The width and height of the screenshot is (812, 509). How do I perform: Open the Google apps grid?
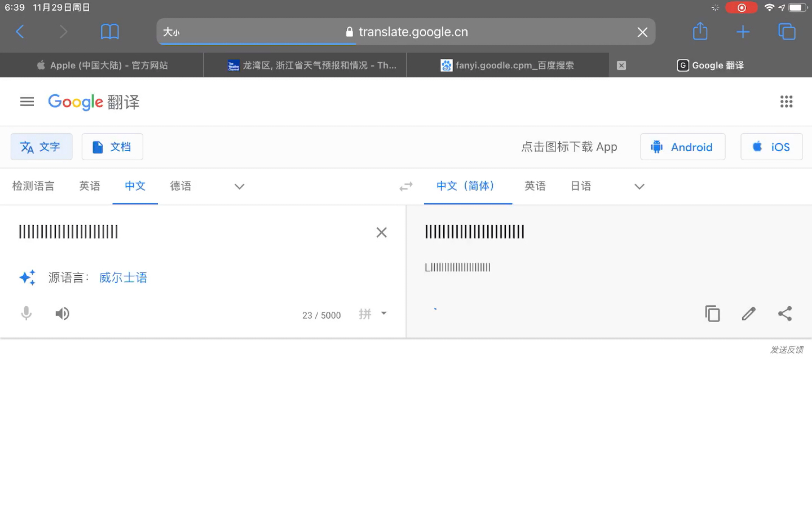point(786,102)
